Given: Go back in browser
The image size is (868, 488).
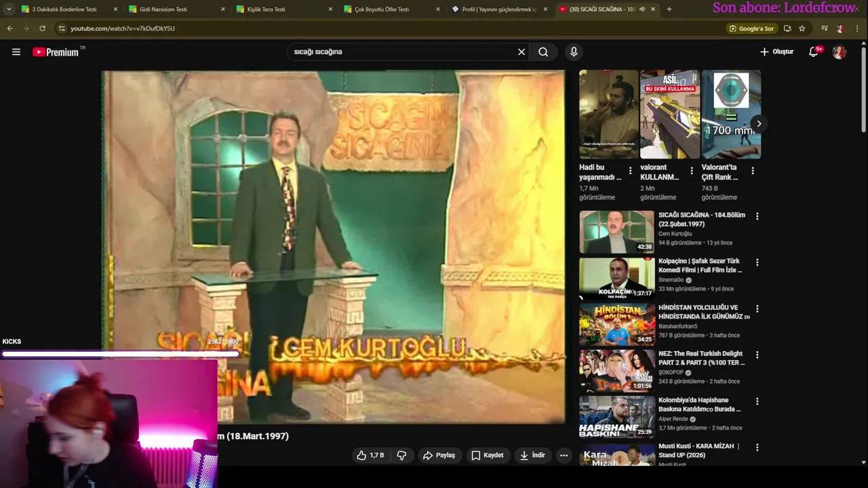Looking at the screenshot, I should coord(9,28).
